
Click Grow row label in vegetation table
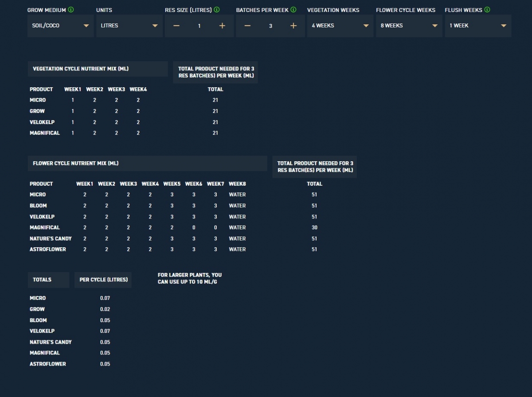point(37,111)
